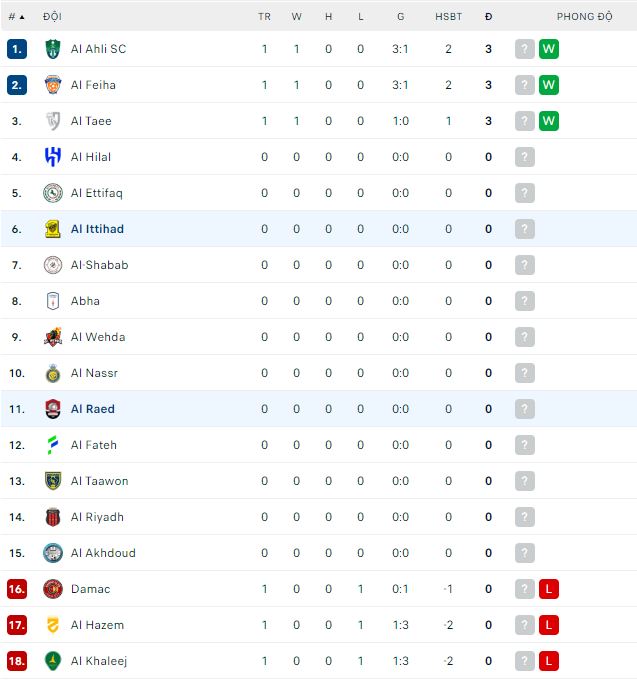Click the Al Ittihad team badge
Viewport: 637px width, 683px height.
coord(53,229)
